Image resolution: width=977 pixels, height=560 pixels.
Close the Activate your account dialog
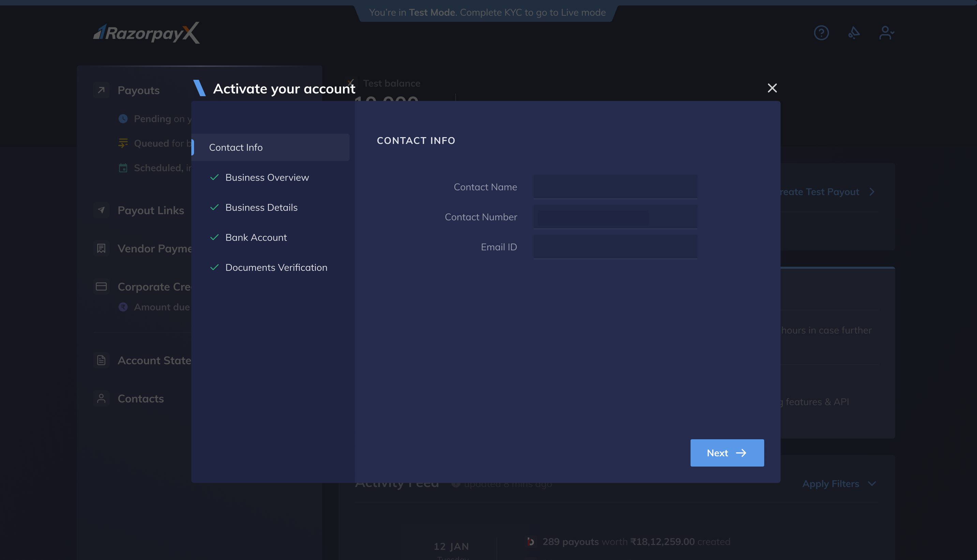tap(772, 88)
